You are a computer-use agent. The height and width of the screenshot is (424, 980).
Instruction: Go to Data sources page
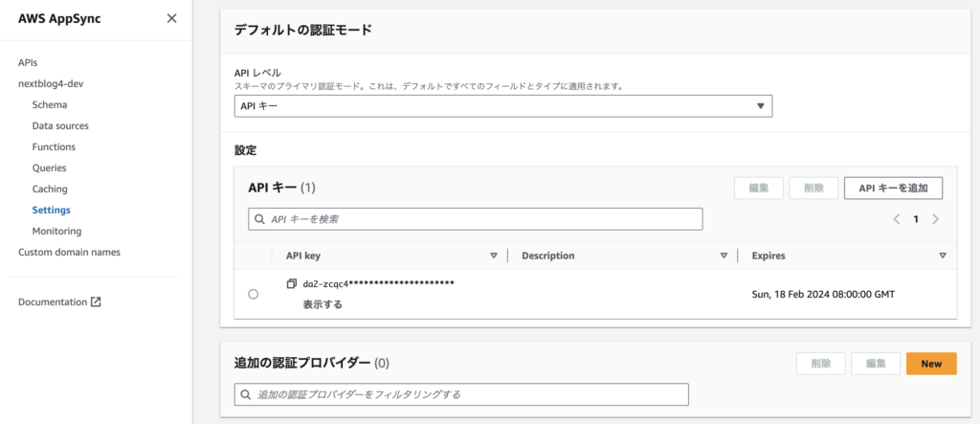[x=60, y=125]
